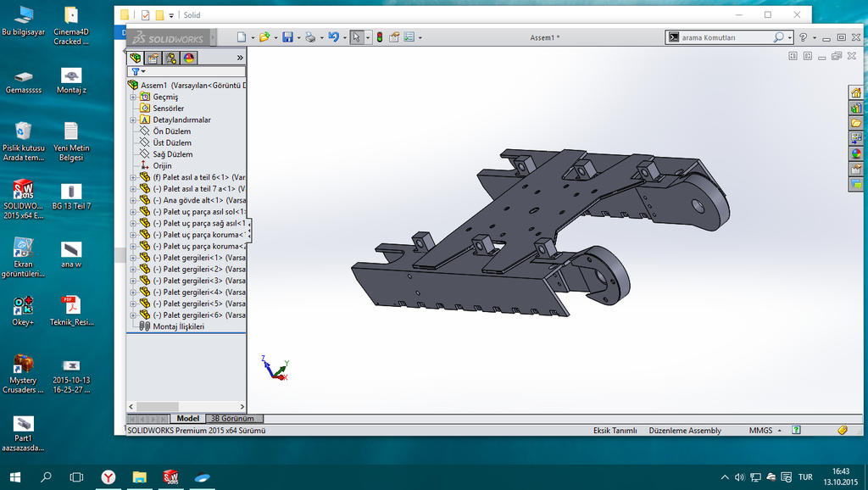Screen dimensions: 868x490
Task: Open the feature tree filter dropdown
Action: coord(139,72)
